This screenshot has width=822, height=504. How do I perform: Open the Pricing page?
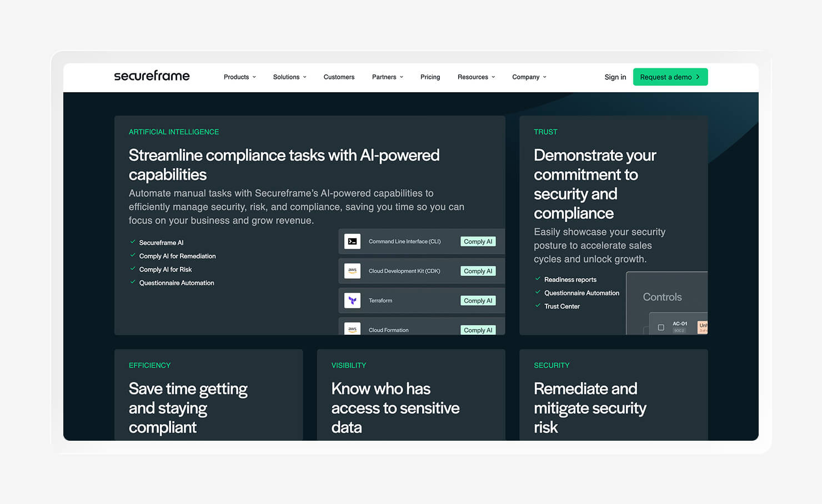tap(430, 77)
